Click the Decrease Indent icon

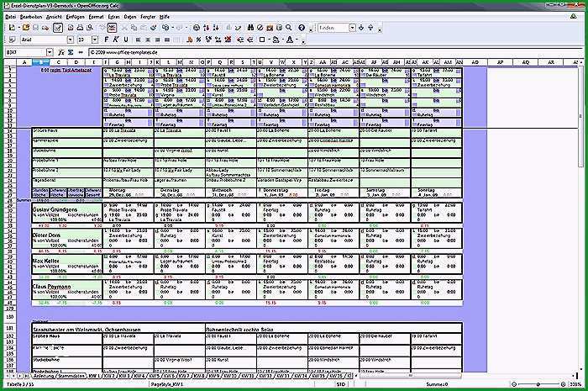(241, 40)
